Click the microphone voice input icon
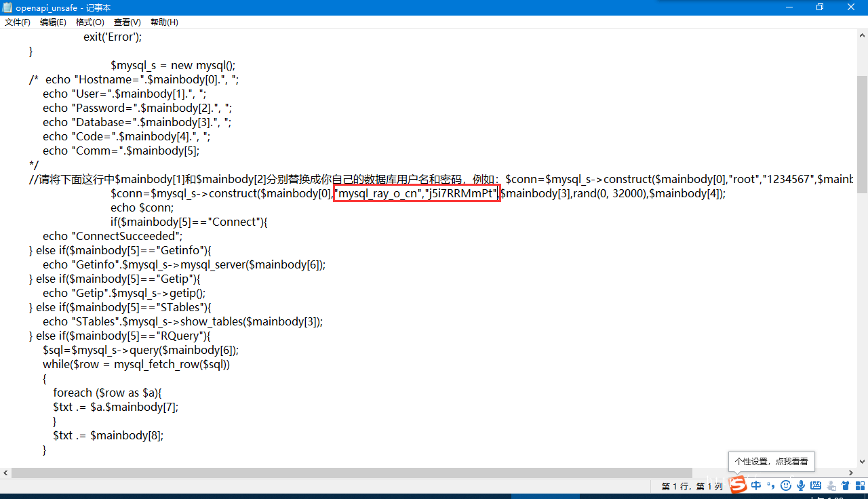This screenshot has width=868, height=499. pos(801,485)
